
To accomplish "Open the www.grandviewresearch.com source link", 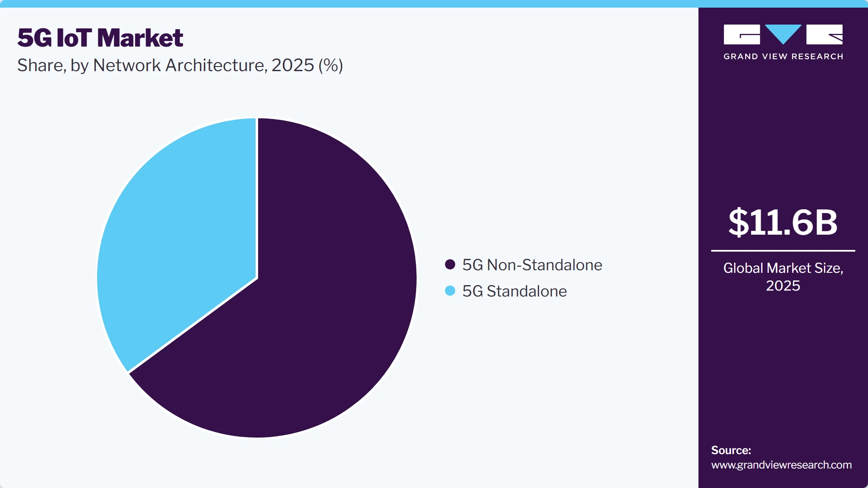I will tap(781, 465).
